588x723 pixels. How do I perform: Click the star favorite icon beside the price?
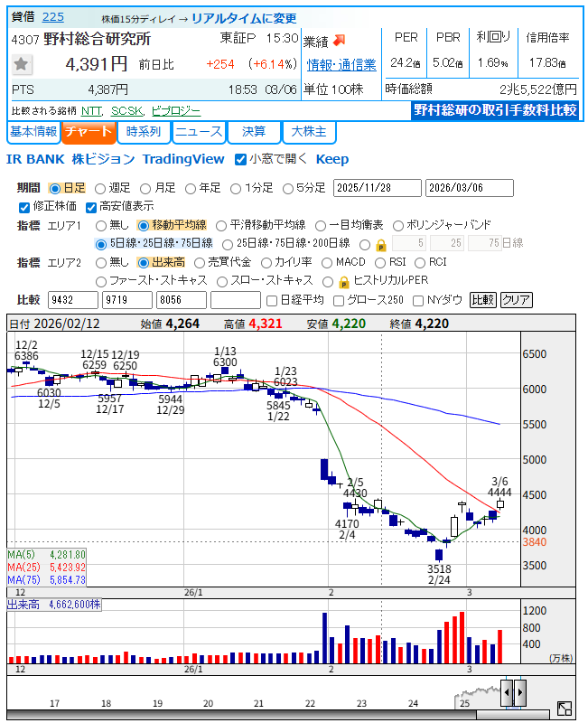pos(23,64)
